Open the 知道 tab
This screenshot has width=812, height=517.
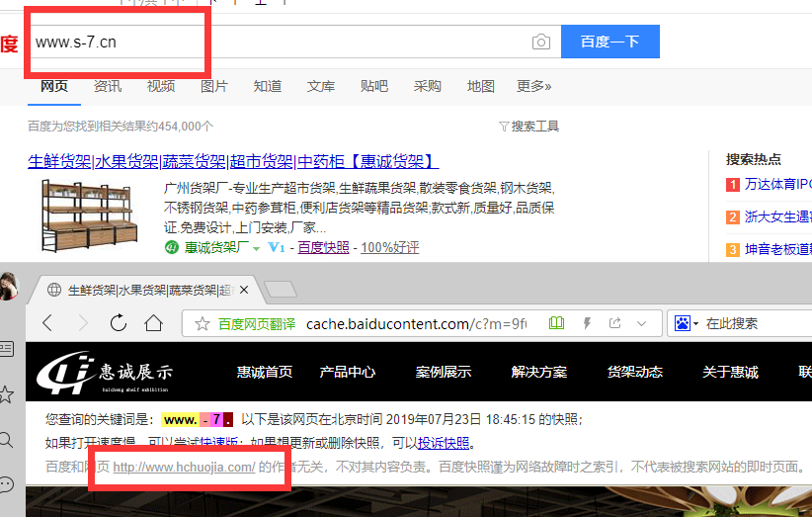(x=268, y=86)
